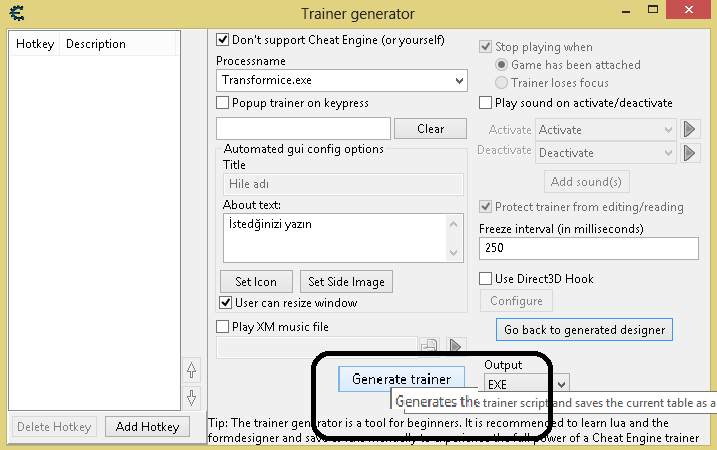Screen dimensions: 717x450
Task: Play the Deactivate sound preview
Action: click(690, 152)
